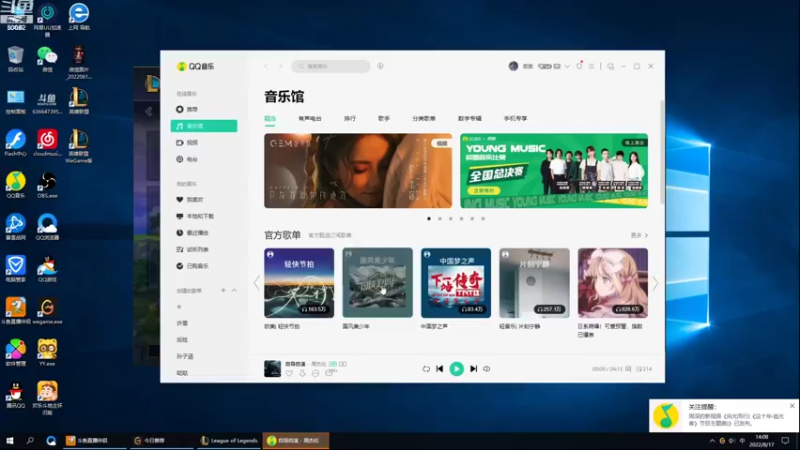Switch to the 歌手 tab

pyautogui.click(x=384, y=118)
